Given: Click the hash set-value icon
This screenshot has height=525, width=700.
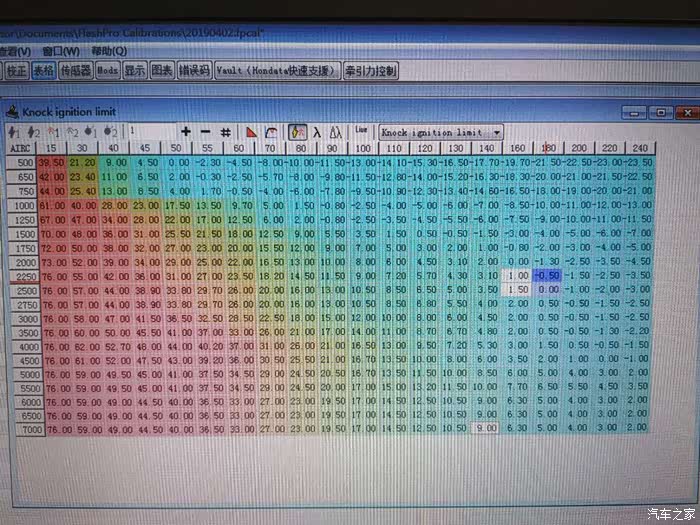Looking at the screenshot, I should coord(226,132).
